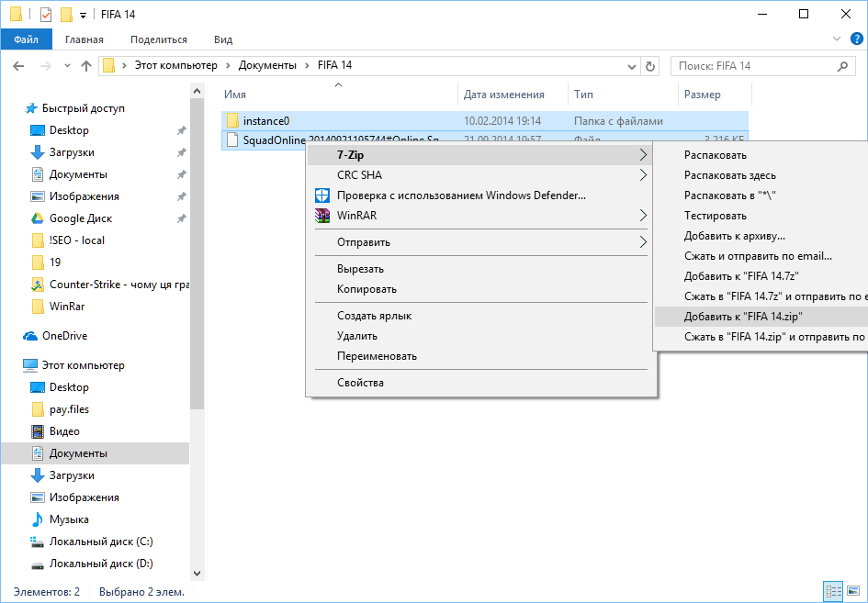
Task: Expand the Отправить submenu
Action: pyautogui.click(x=643, y=241)
